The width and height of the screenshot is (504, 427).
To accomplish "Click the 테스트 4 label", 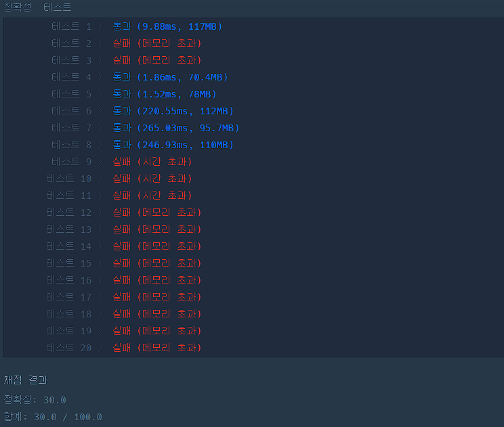I will (71, 77).
